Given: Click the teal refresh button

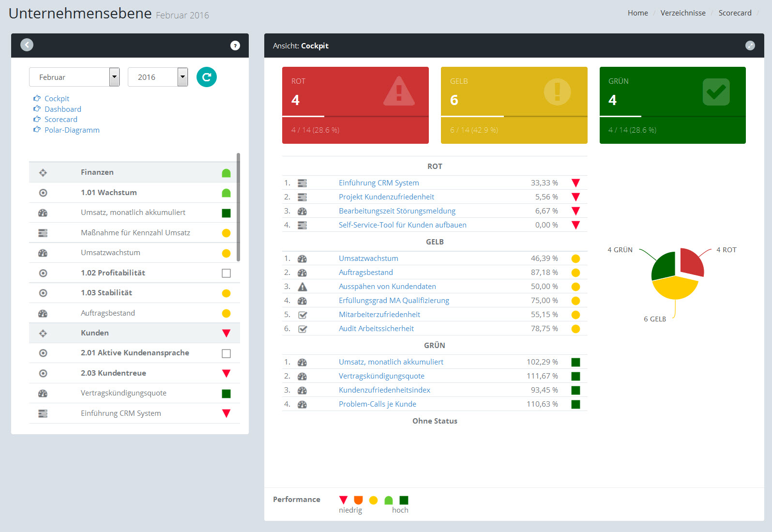Looking at the screenshot, I should 206,77.
